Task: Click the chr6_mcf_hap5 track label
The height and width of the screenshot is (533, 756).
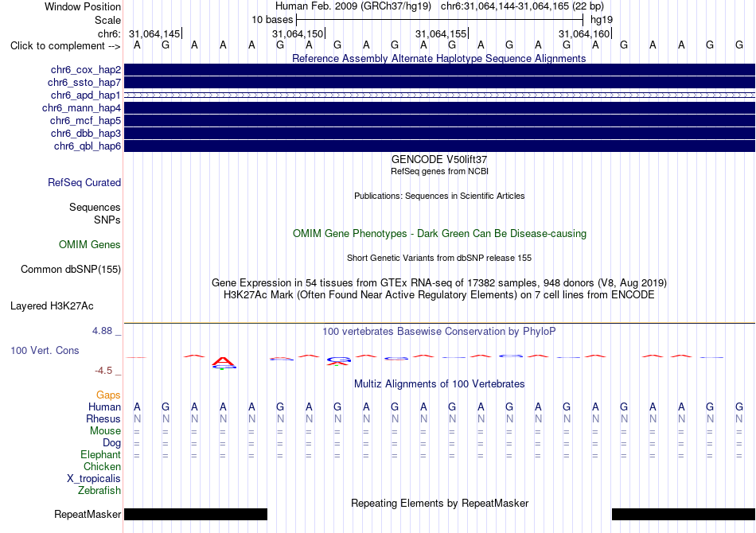Action: coord(85,120)
